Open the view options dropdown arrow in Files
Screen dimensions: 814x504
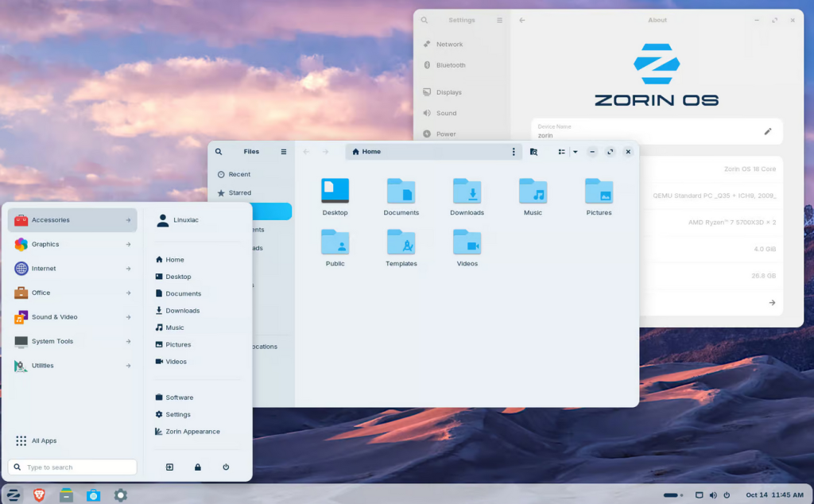575,152
